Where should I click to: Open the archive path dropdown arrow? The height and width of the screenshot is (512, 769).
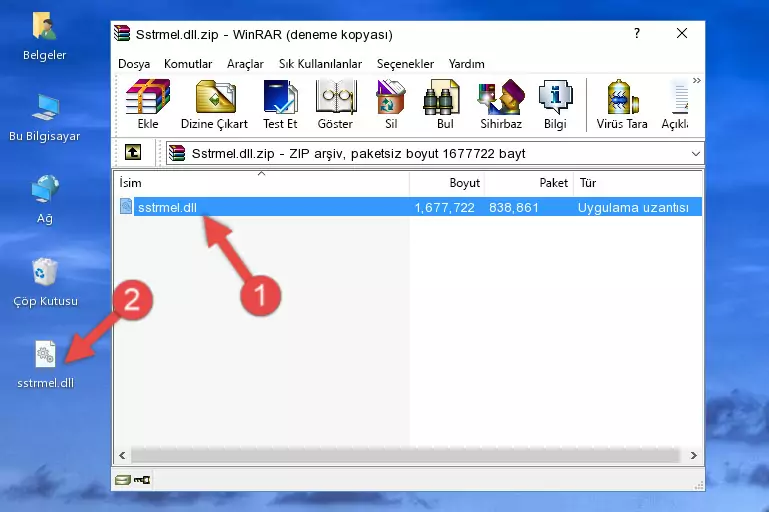point(695,154)
